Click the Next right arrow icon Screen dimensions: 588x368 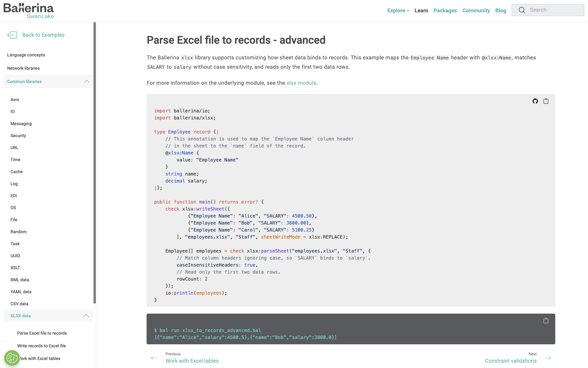coord(548,358)
